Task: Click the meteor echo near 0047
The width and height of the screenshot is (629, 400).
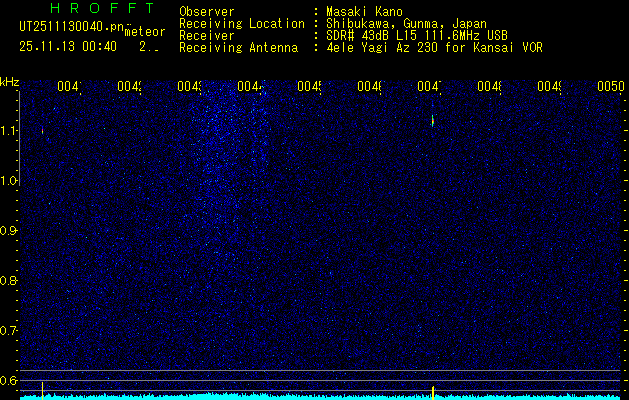Action: click(x=432, y=120)
